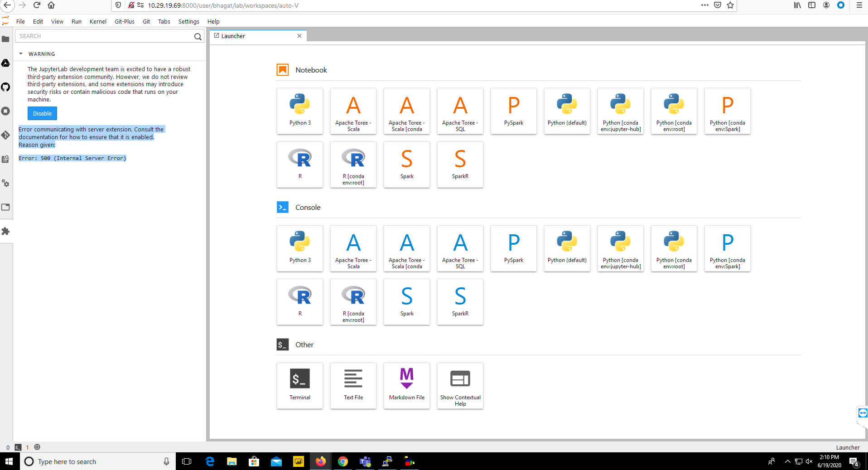Screen dimensions: 868x470
Task: Collapse the WARNING section
Action: click(x=21, y=54)
